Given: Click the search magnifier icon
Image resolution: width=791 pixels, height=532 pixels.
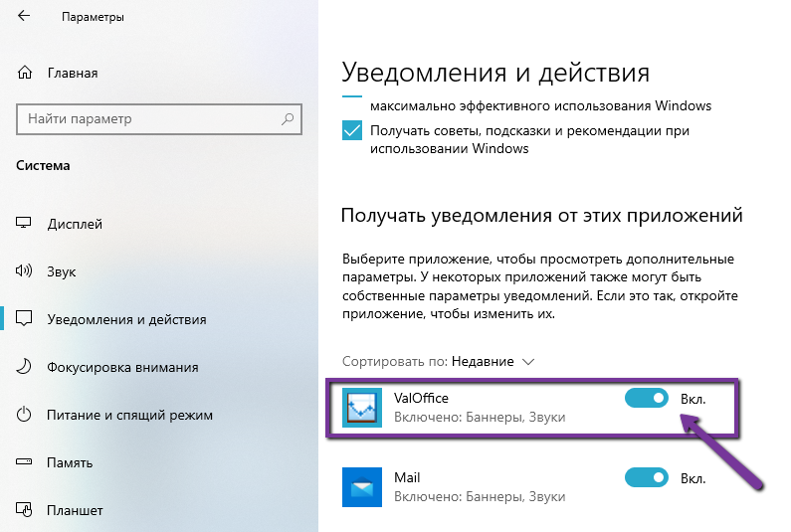Looking at the screenshot, I should pyautogui.click(x=288, y=119).
